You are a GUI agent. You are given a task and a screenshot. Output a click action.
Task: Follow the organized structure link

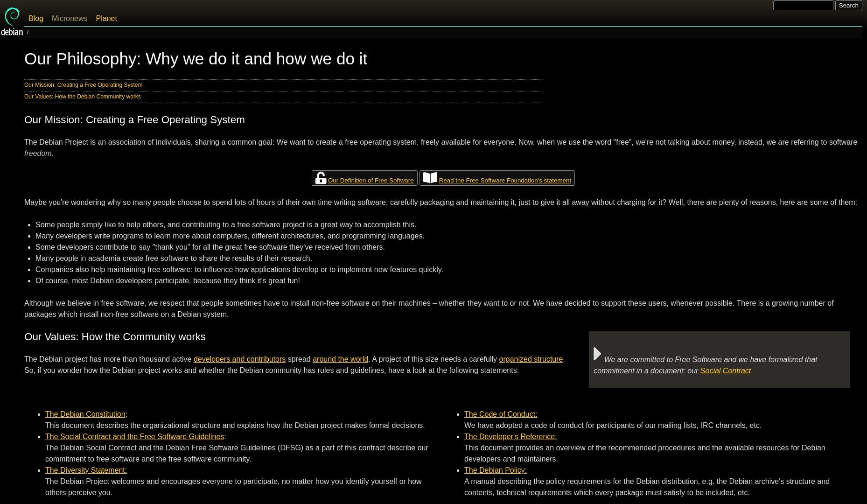(x=531, y=359)
